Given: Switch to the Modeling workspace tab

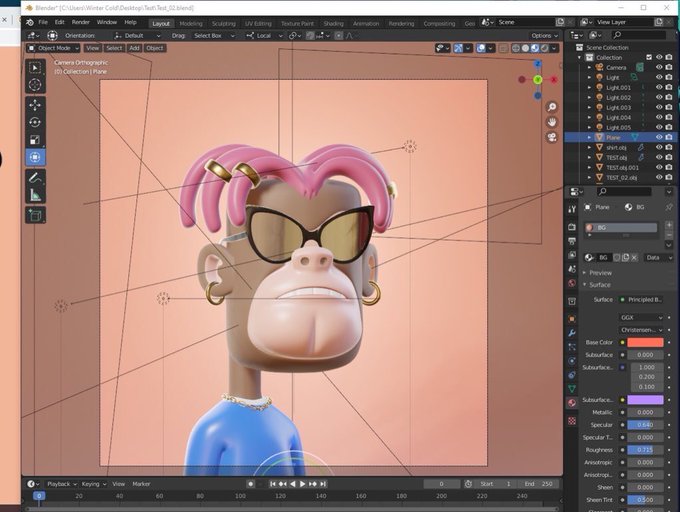Looking at the screenshot, I should coord(191,23).
